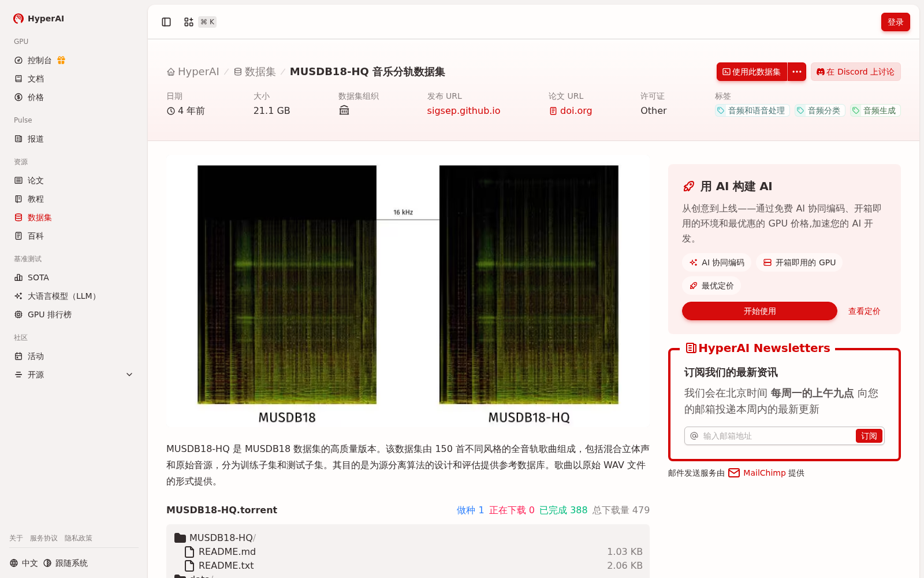924x578 pixels.
Task: Click 最优定价 chip
Action: pyautogui.click(x=711, y=286)
